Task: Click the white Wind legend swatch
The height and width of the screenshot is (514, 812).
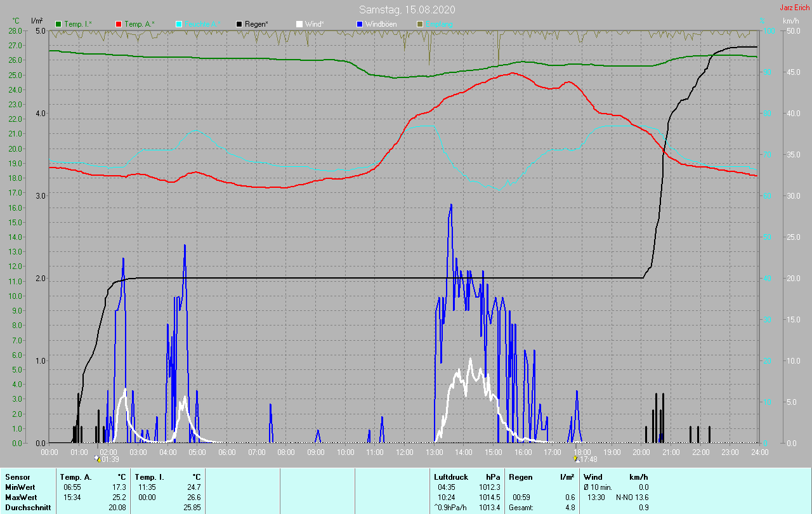Action: point(299,24)
